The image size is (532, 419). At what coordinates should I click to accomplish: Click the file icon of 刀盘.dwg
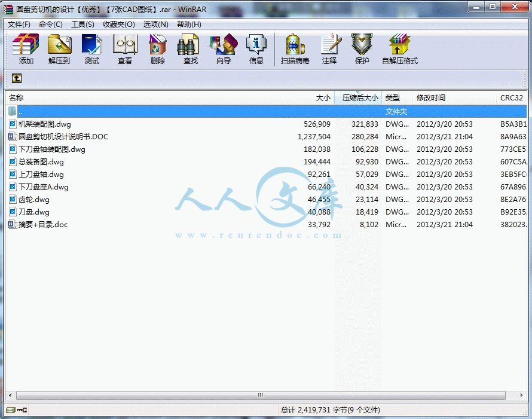13,212
